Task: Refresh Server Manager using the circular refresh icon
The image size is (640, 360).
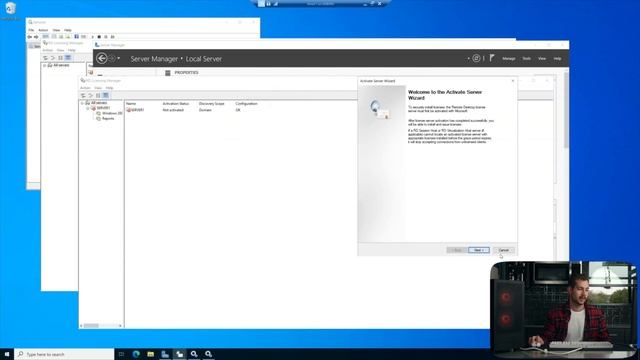Action: tap(476, 58)
